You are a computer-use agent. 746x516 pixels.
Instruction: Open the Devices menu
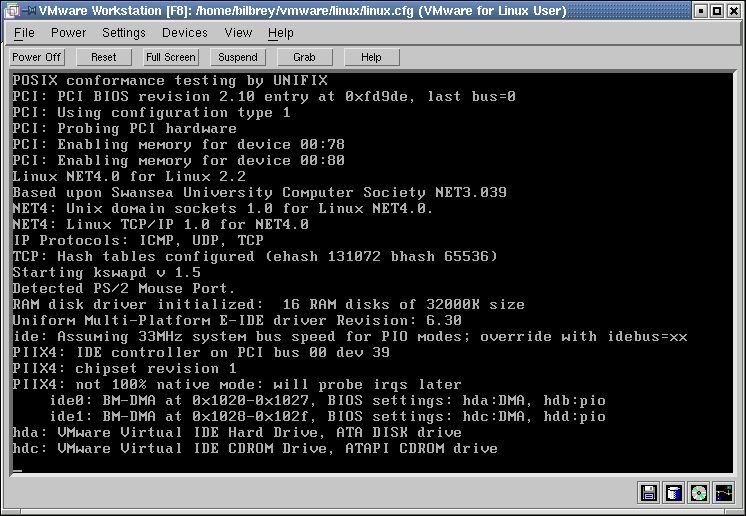185,33
